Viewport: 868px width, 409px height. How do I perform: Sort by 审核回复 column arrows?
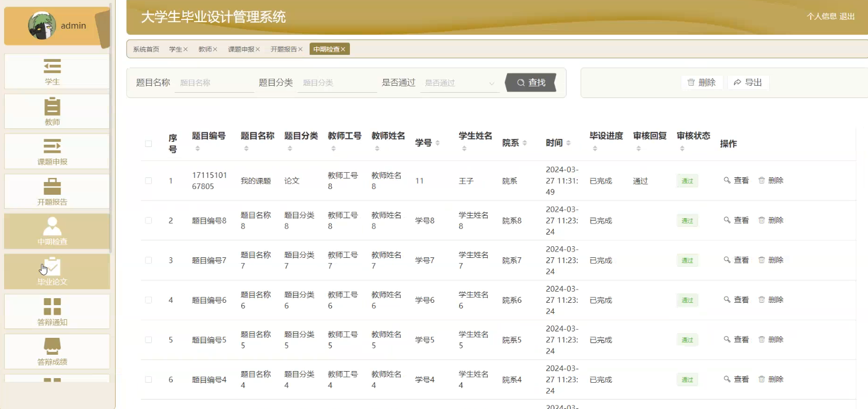[x=638, y=149]
